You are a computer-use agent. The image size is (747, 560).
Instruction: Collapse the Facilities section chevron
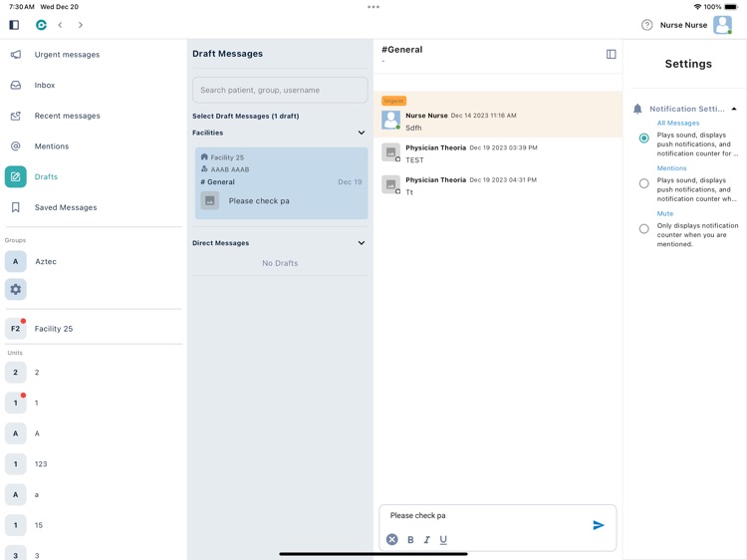coord(362,133)
